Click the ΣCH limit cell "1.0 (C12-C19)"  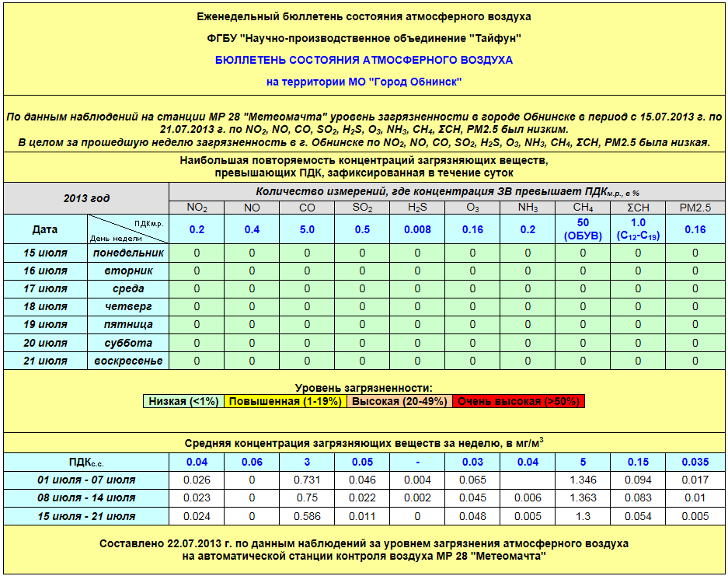click(x=638, y=229)
